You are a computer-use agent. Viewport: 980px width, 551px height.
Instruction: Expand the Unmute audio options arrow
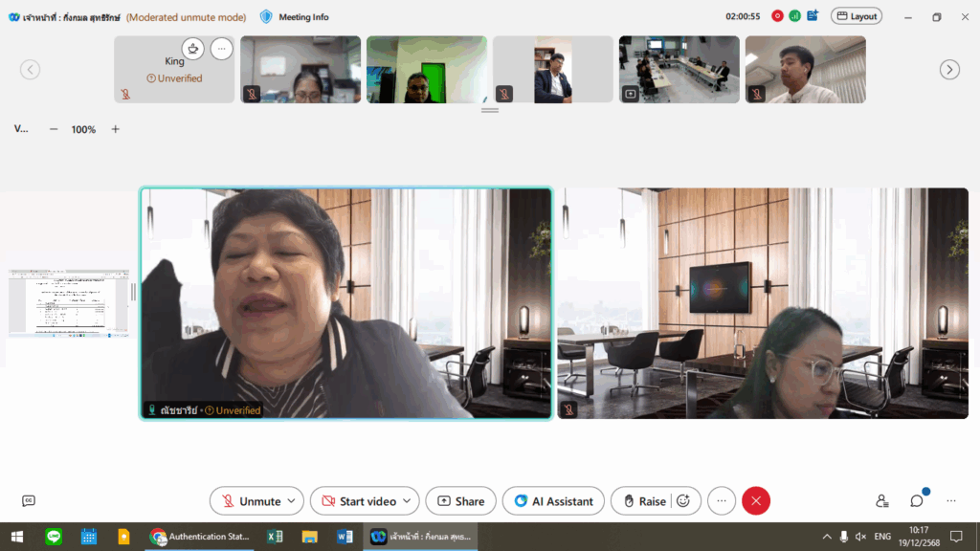(292, 500)
